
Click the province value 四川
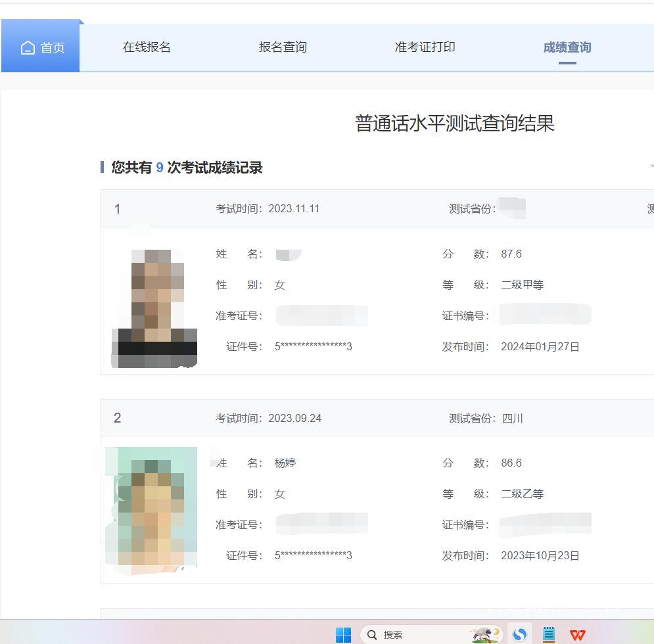click(512, 418)
